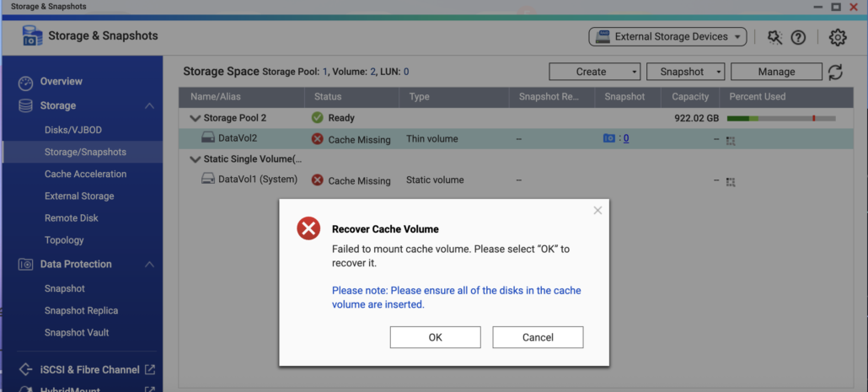This screenshot has height=392, width=868.
Task: Click the tools wrench icon in header
Action: pos(774,38)
